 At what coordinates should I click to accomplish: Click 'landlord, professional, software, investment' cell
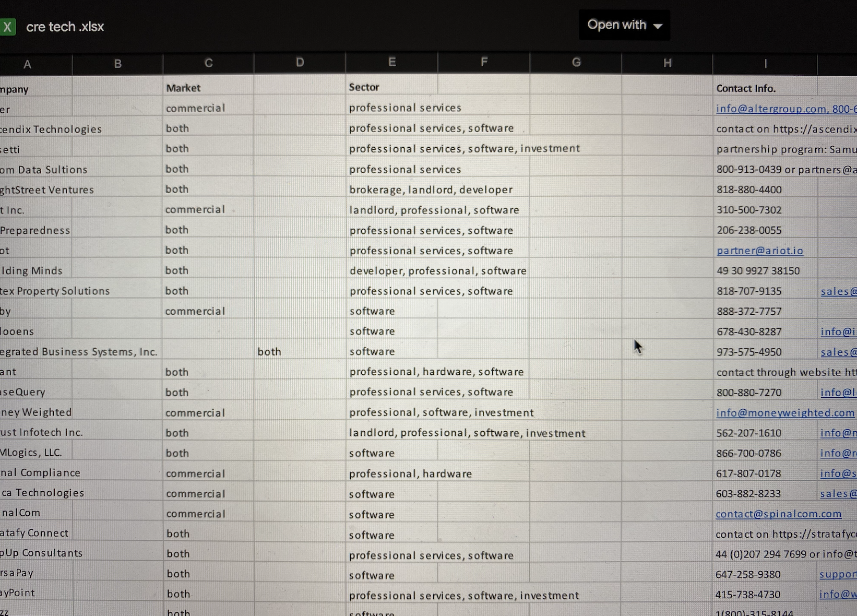468,433
